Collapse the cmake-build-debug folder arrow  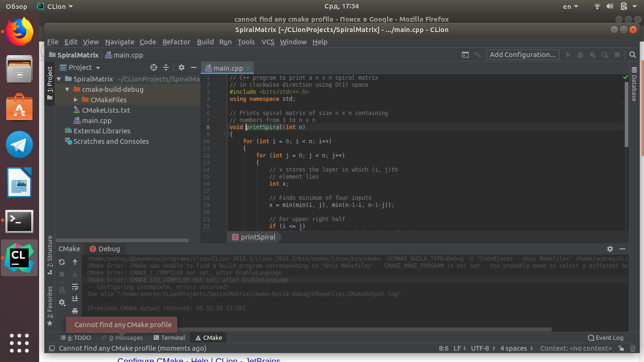(67, 90)
